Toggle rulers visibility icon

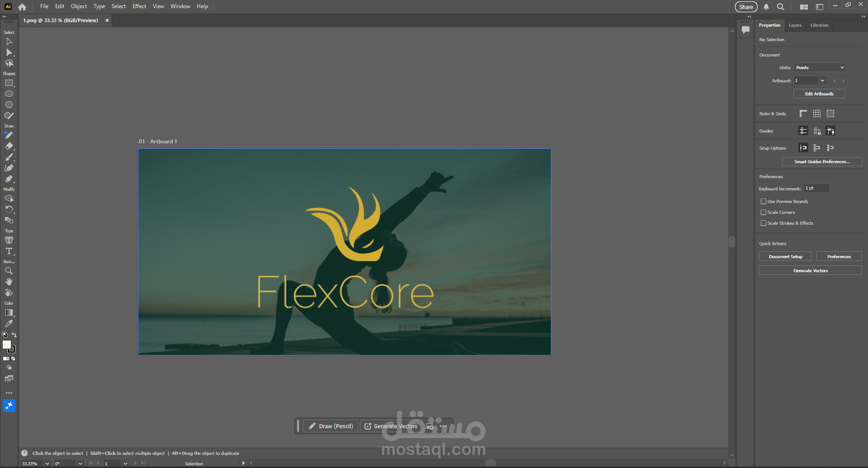coord(803,113)
